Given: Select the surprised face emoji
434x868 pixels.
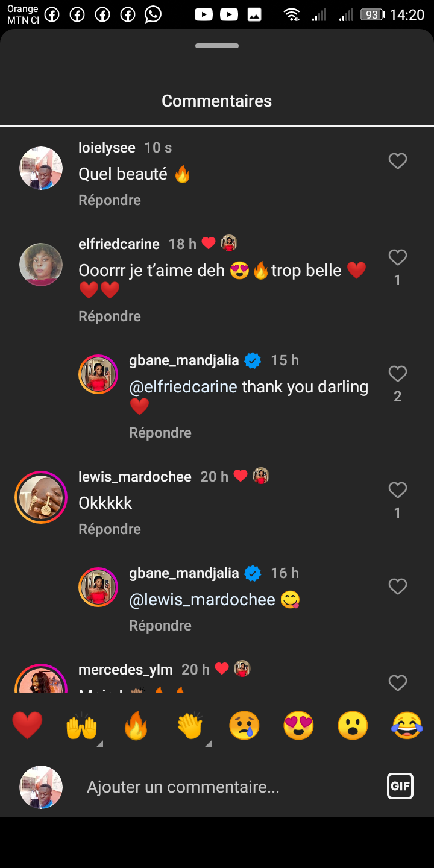Looking at the screenshot, I should [353, 725].
